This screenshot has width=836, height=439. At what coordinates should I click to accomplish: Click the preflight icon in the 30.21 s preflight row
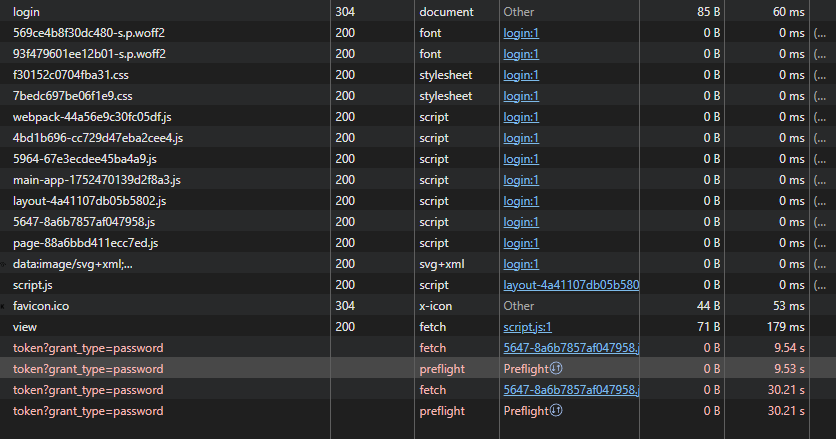556,410
